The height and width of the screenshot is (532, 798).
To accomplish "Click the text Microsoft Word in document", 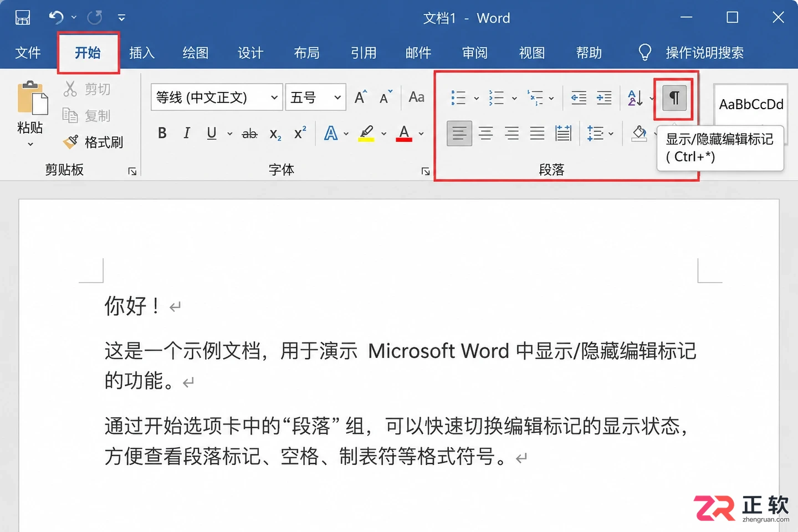I will tap(438, 351).
